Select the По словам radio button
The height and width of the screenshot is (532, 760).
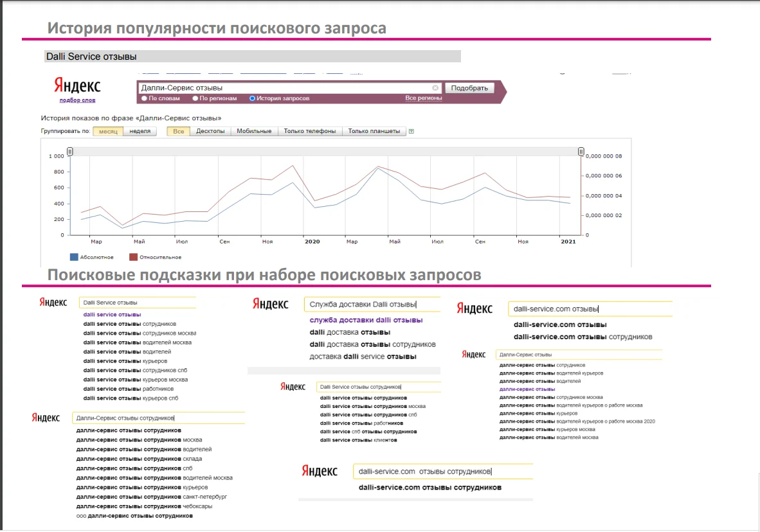coord(144,98)
